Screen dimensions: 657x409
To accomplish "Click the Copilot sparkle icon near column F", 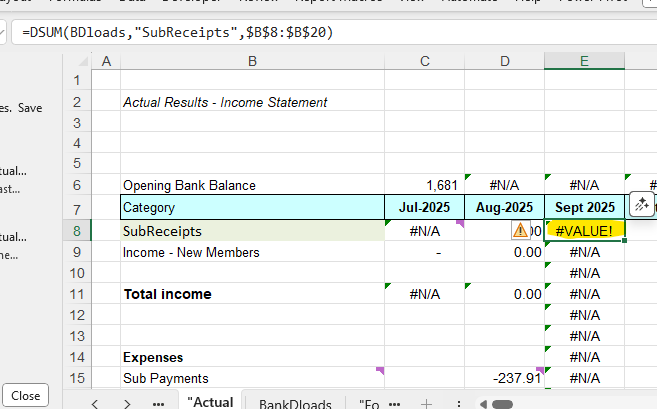I will [x=642, y=205].
